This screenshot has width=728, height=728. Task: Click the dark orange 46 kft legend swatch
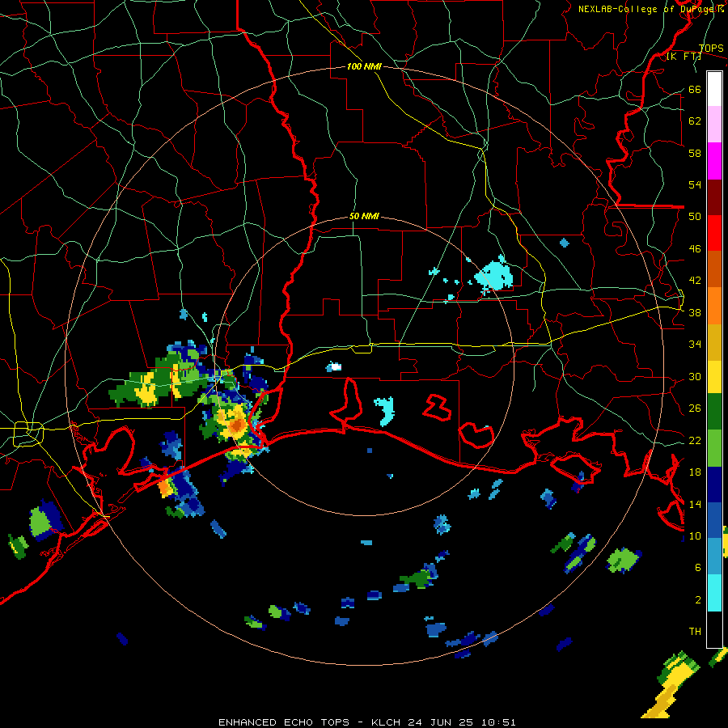click(x=714, y=269)
